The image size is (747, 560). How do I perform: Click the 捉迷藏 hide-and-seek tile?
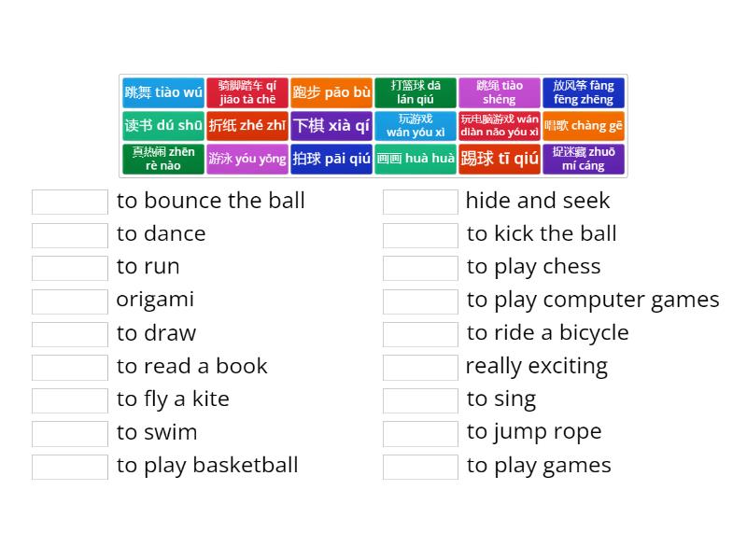point(584,159)
